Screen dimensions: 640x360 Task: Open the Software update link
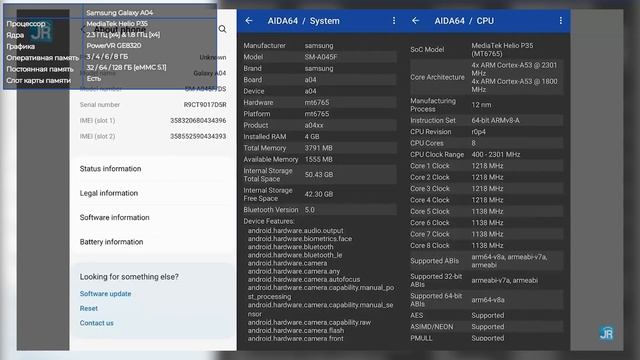point(105,293)
